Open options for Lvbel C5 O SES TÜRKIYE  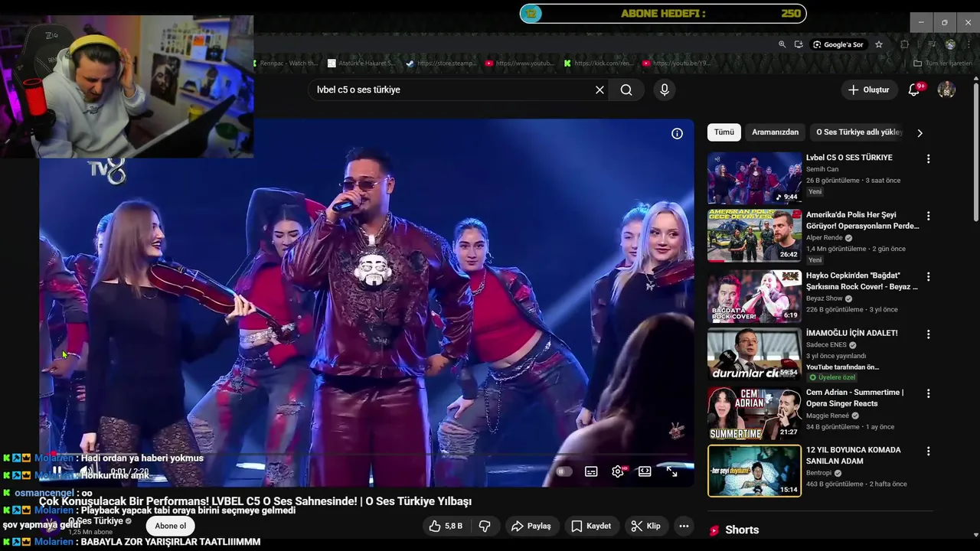pos(928,159)
